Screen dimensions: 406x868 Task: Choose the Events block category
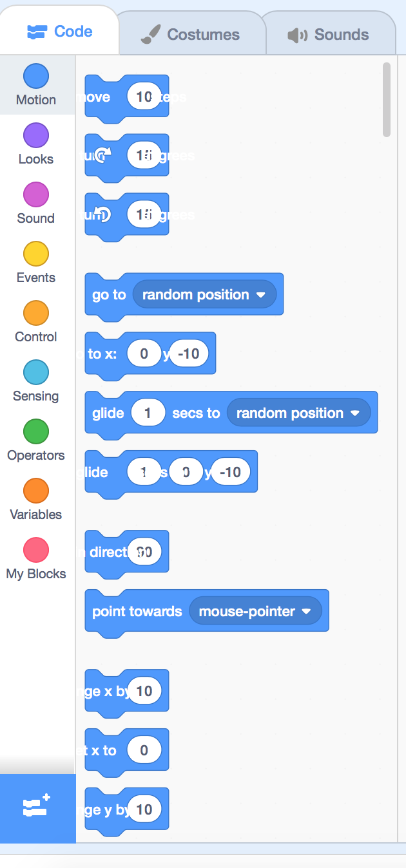pyautogui.click(x=36, y=254)
